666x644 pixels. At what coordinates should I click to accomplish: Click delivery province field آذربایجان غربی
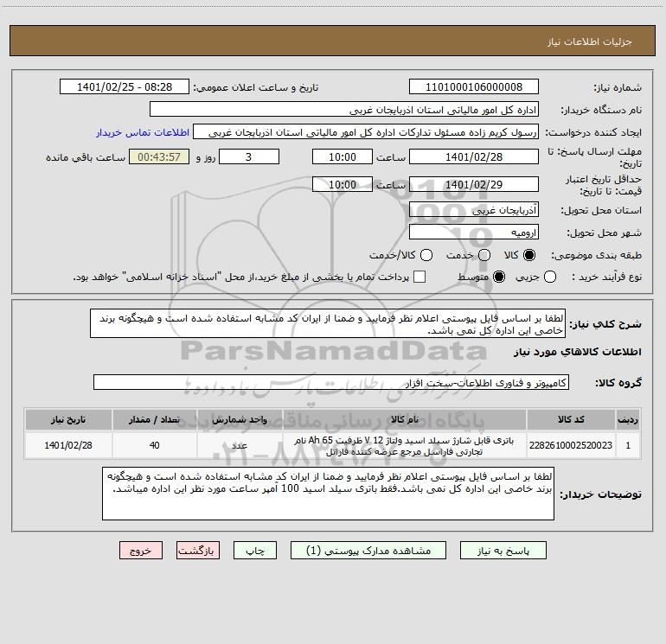click(474, 210)
